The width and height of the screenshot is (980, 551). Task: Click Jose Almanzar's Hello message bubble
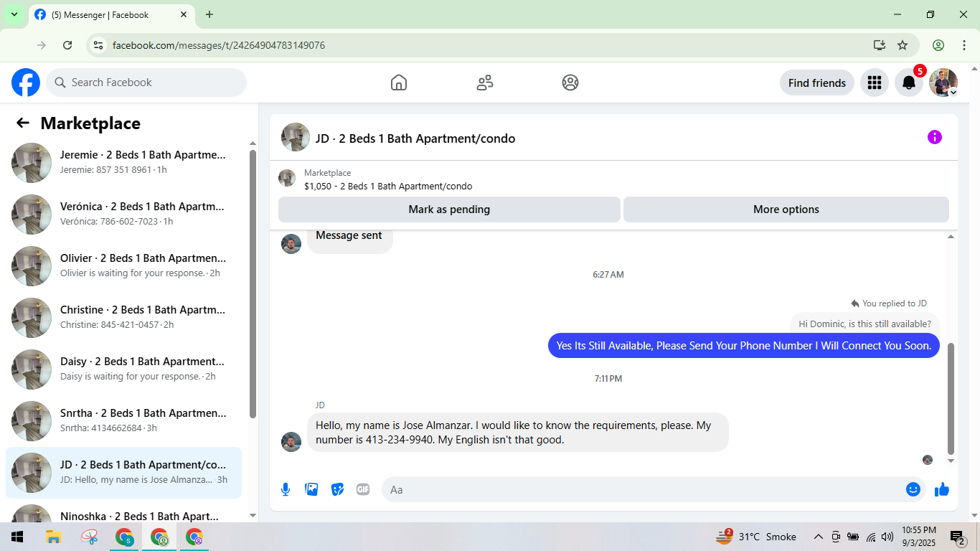tap(518, 432)
